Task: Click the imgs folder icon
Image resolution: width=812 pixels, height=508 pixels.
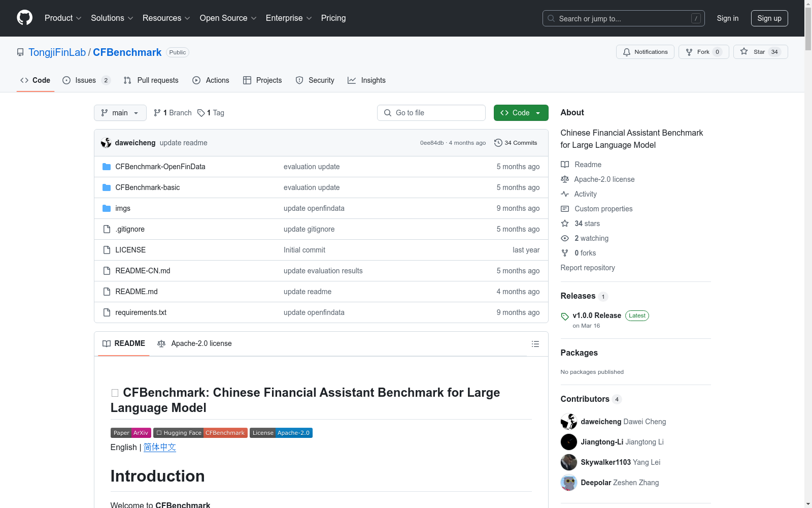Action: (x=107, y=208)
